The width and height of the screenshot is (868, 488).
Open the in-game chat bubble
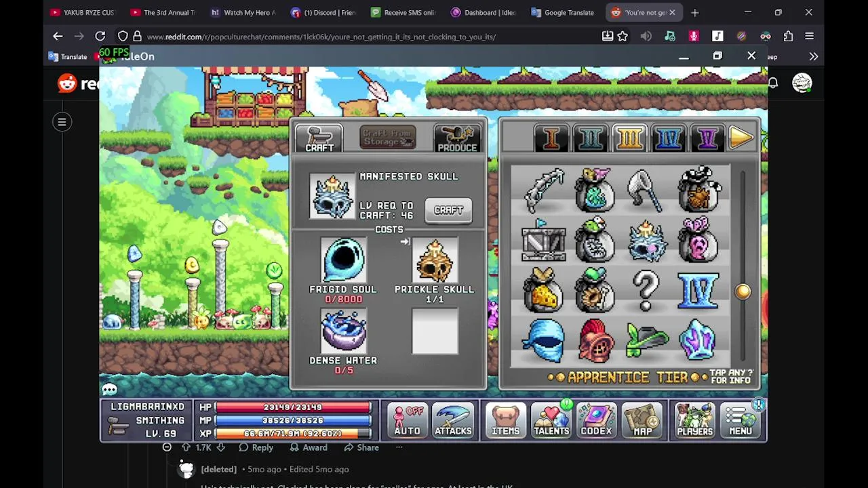coord(110,389)
